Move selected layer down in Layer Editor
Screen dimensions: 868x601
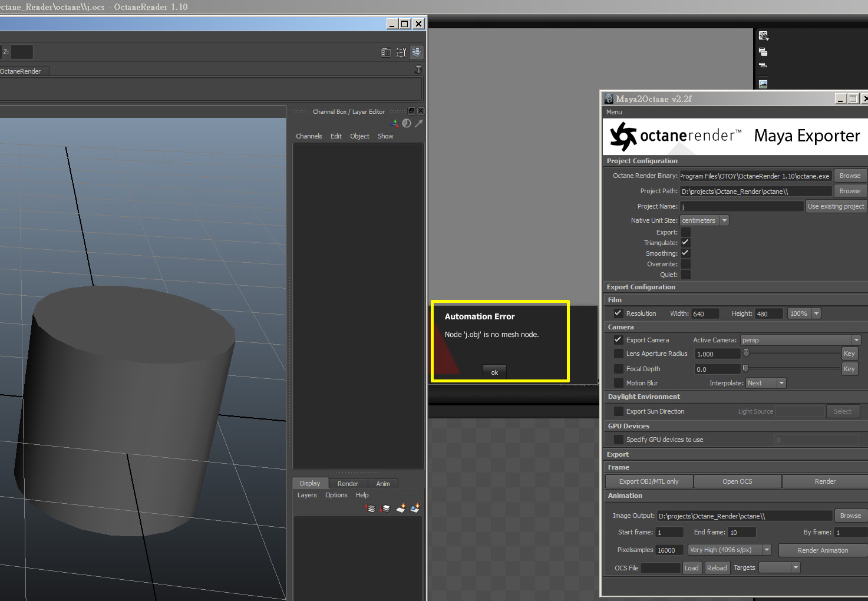[x=385, y=508]
